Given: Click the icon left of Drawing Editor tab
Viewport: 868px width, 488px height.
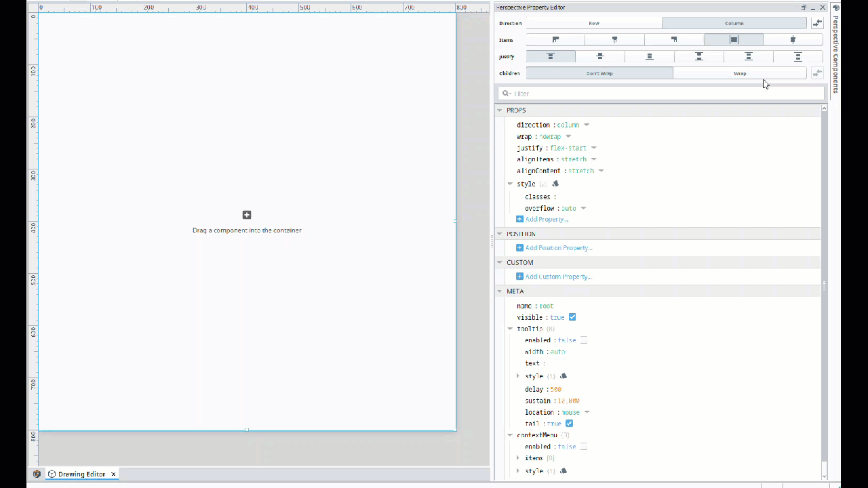Looking at the screenshot, I should click(37, 474).
